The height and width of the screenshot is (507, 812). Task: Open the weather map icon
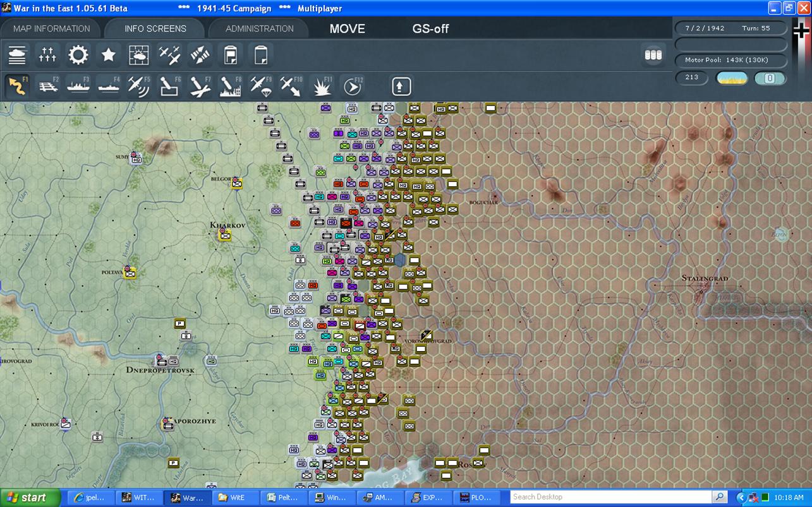tap(139, 56)
